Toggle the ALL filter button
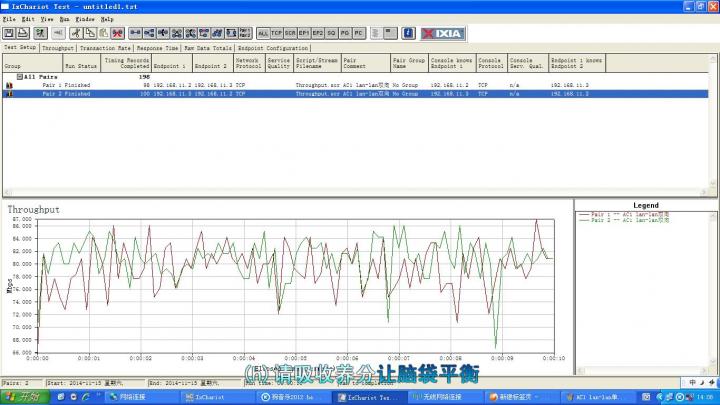Image resolution: width=720 pixels, height=405 pixels. 263,33
